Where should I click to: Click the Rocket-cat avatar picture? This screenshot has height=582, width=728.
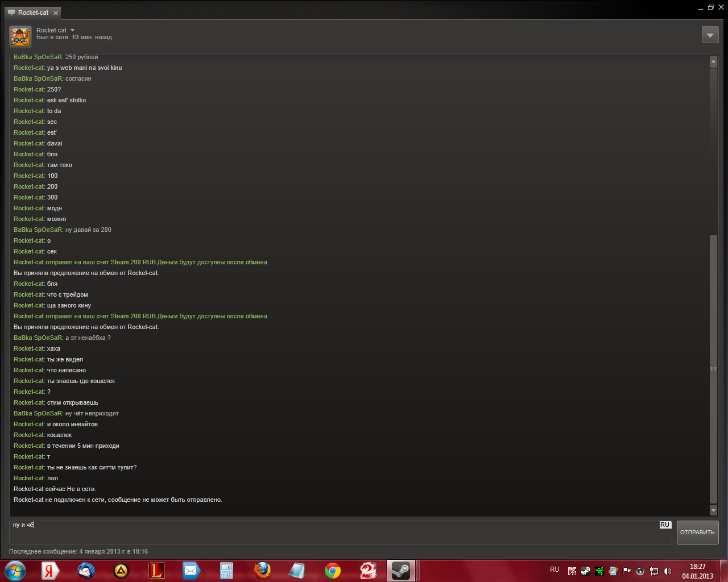pos(20,36)
